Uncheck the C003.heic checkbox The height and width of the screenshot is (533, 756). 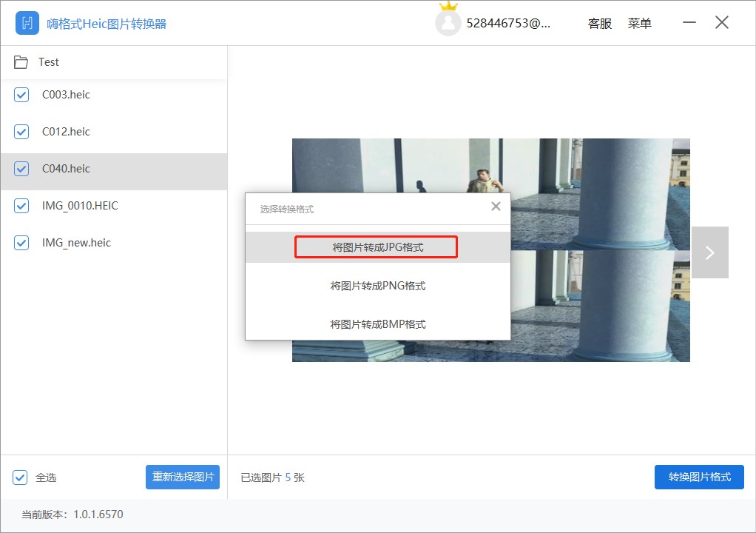click(21, 95)
